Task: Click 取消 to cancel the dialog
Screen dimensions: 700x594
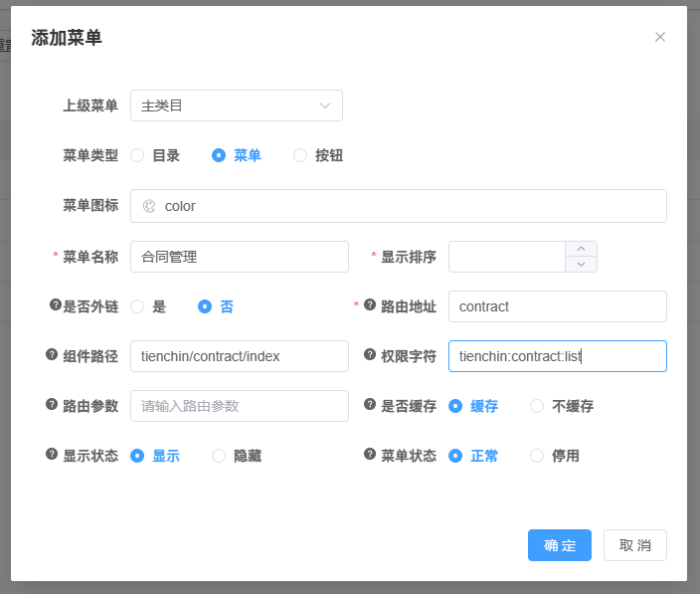Action: click(634, 545)
